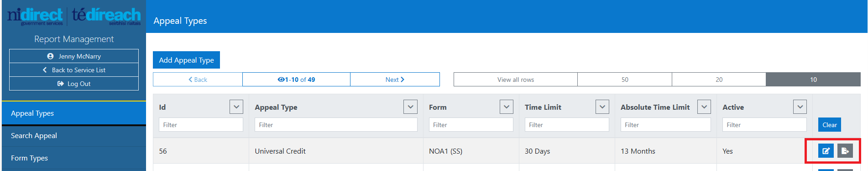Click the Appeal Type column header
Image resolution: width=868 pixels, height=171 pixels.
(276, 107)
